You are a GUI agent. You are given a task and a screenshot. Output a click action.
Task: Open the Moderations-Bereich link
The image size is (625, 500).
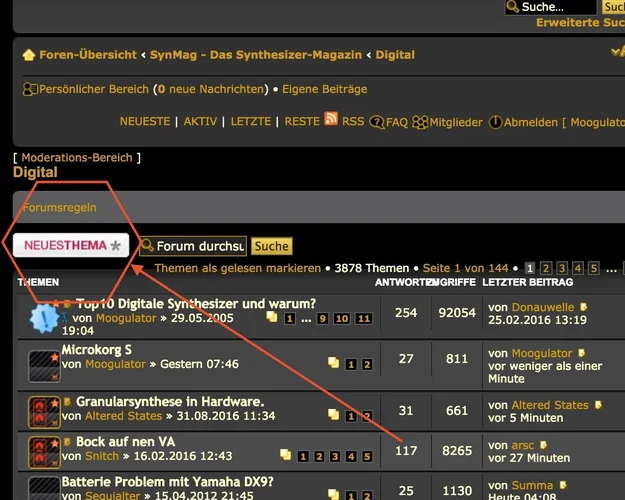(x=77, y=157)
